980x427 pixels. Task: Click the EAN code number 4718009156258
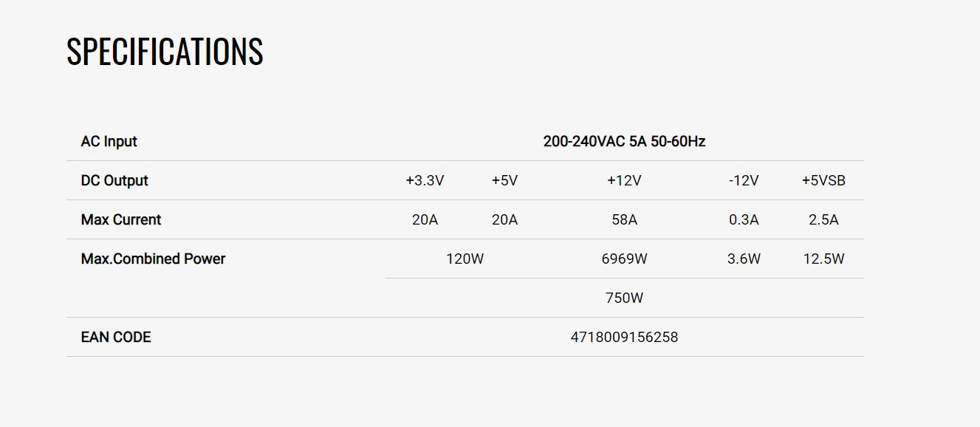624,337
